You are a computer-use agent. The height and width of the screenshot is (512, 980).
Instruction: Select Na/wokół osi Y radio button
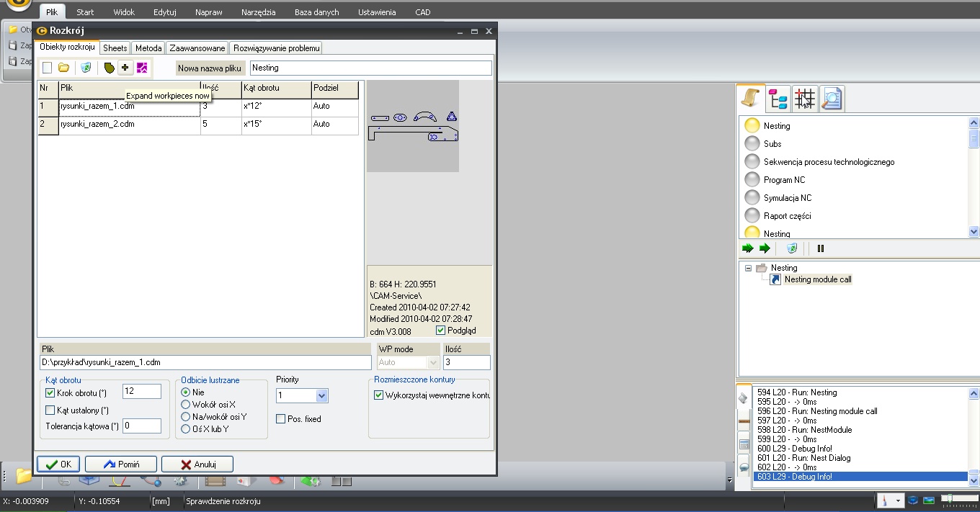(x=186, y=417)
